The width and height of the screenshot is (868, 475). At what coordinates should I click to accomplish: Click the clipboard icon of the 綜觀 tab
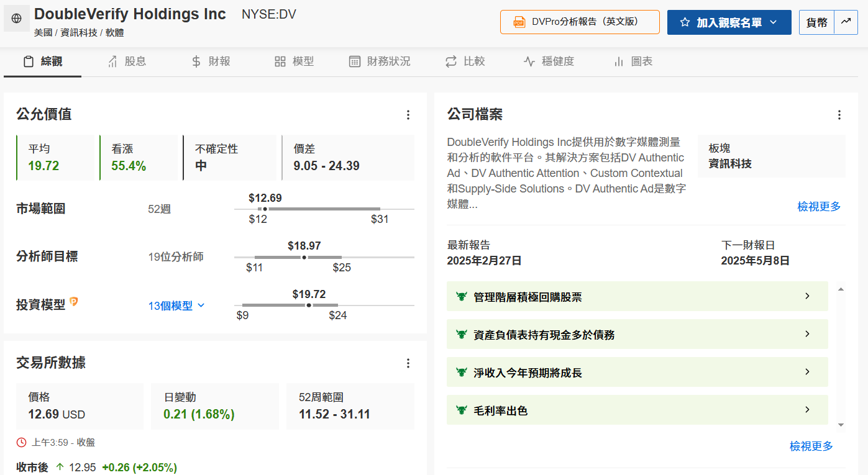pos(28,61)
